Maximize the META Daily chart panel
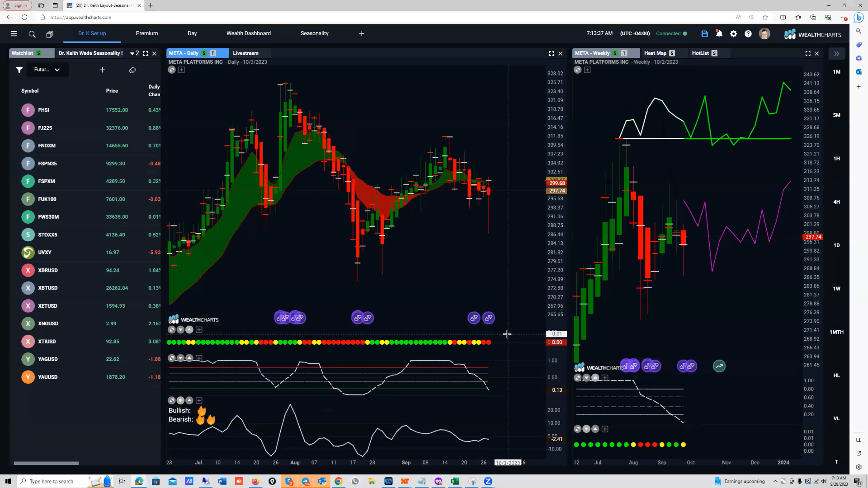Viewport: 868px width, 488px height. click(x=552, y=53)
